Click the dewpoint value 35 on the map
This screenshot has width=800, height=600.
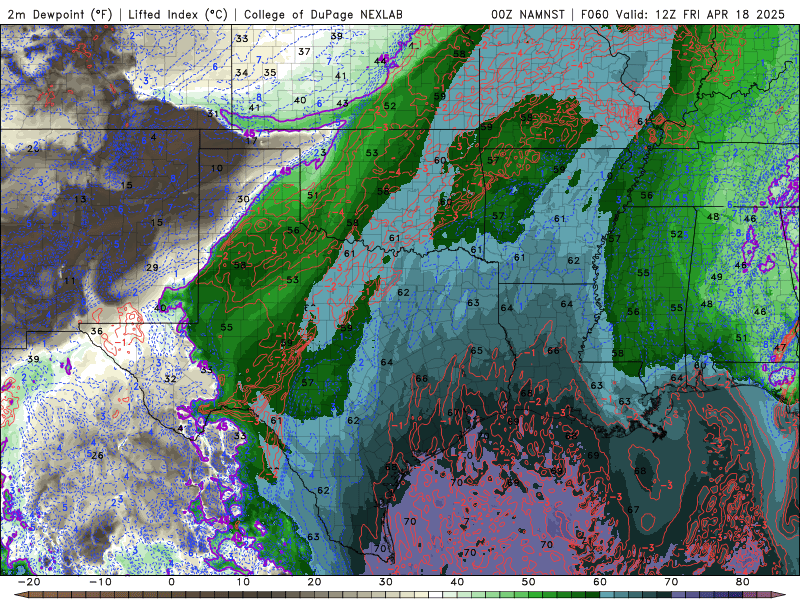pos(270,72)
